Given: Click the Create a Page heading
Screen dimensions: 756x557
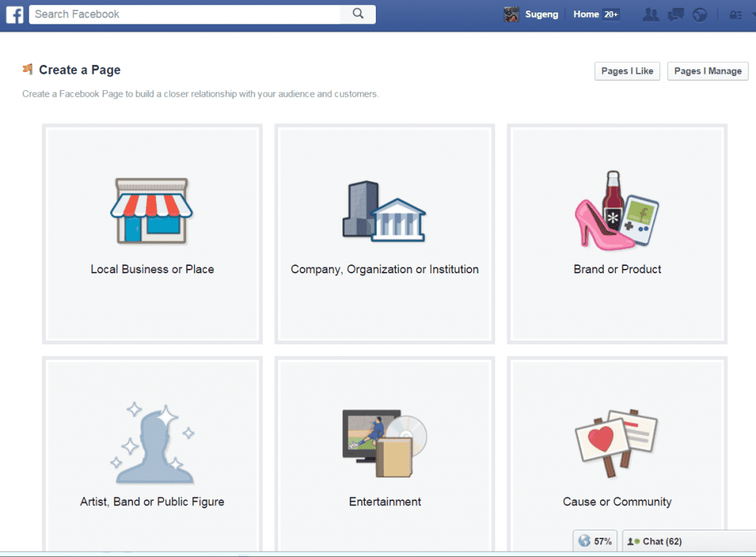Looking at the screenshot, I should tap(80, 70).
